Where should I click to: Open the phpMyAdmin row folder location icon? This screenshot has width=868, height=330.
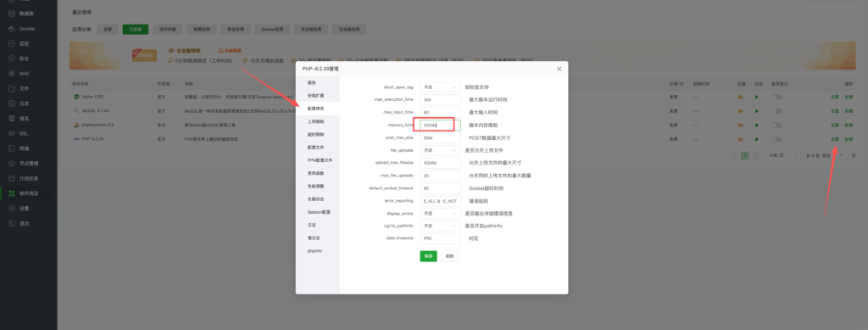point(741,126)
